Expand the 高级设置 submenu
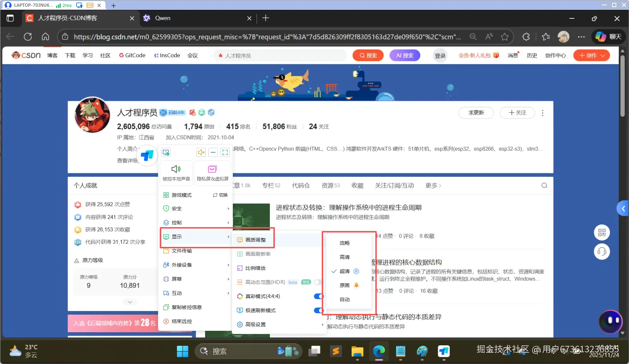Screen dimensions: 629x364 [x=279, y=324]
